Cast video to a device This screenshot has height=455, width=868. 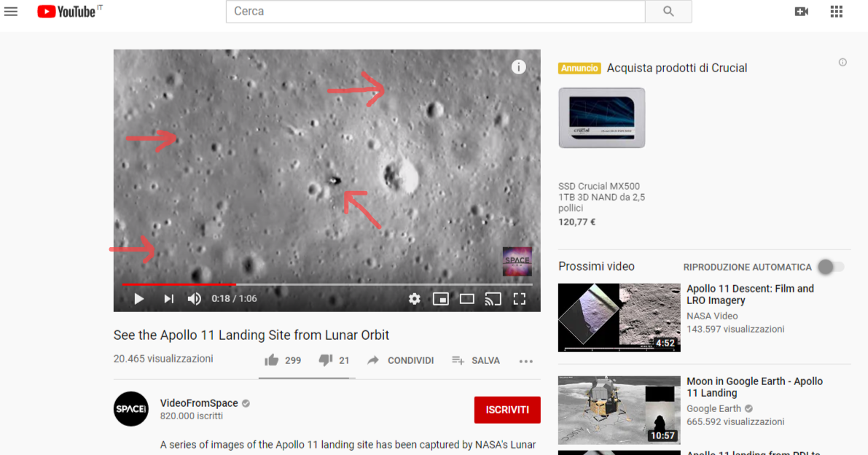(x=493, y=299)
